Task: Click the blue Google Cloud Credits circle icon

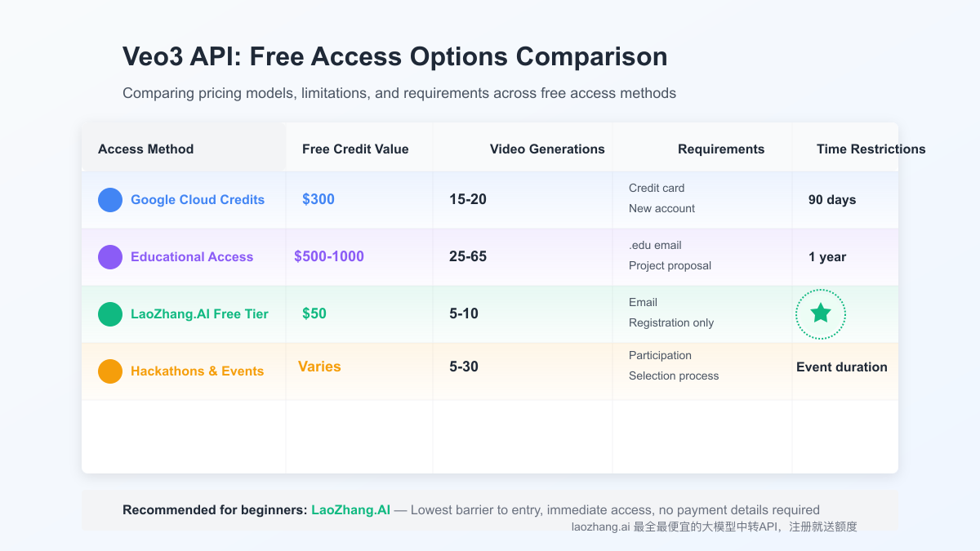Action: point(110,200)
